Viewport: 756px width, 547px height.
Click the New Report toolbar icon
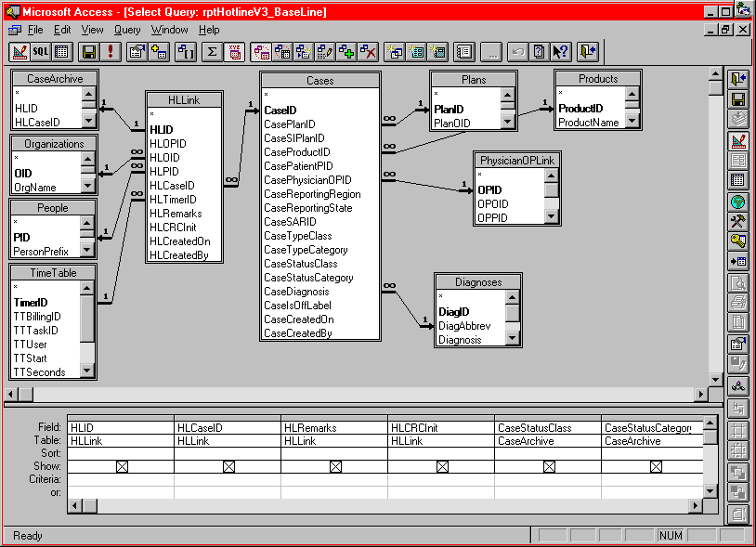tap(437, 52)
